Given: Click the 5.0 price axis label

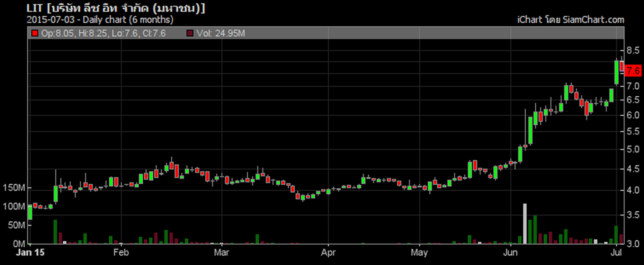Looking at the screenshot, I should (633, 149).
